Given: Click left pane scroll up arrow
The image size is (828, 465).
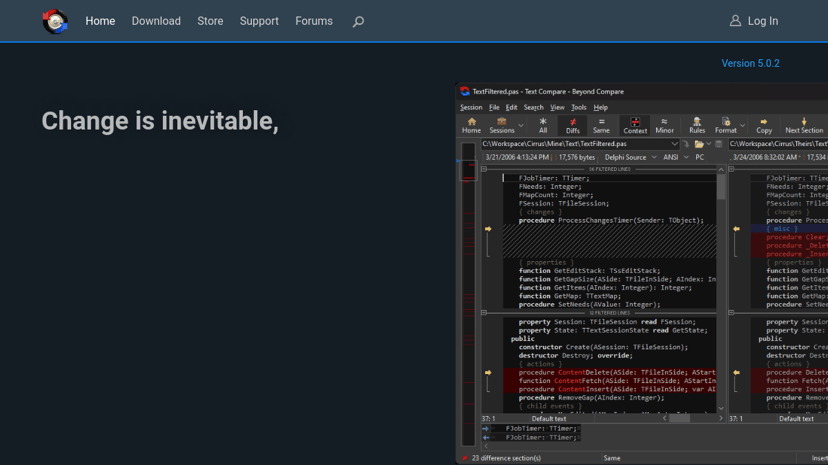Looking at the screenshot, I should 721,169.
